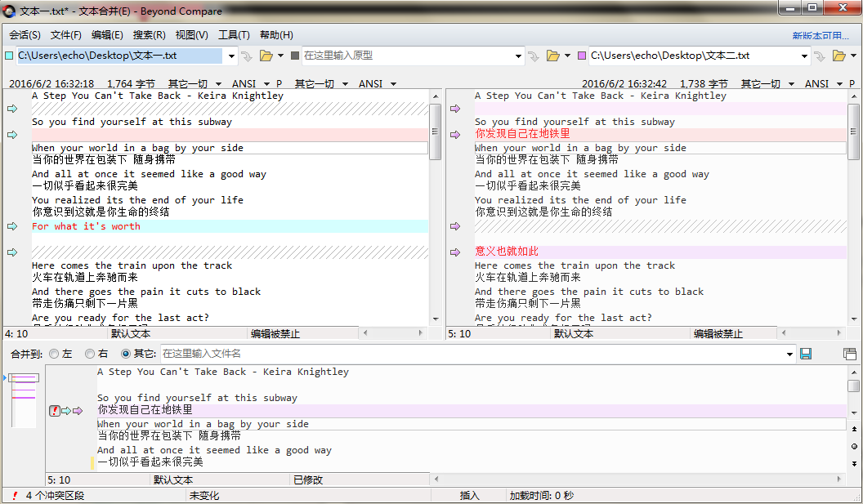This screenshot has width=863, height=504.
Task: Open the 会话(S) menu
Action: (25, 35)
